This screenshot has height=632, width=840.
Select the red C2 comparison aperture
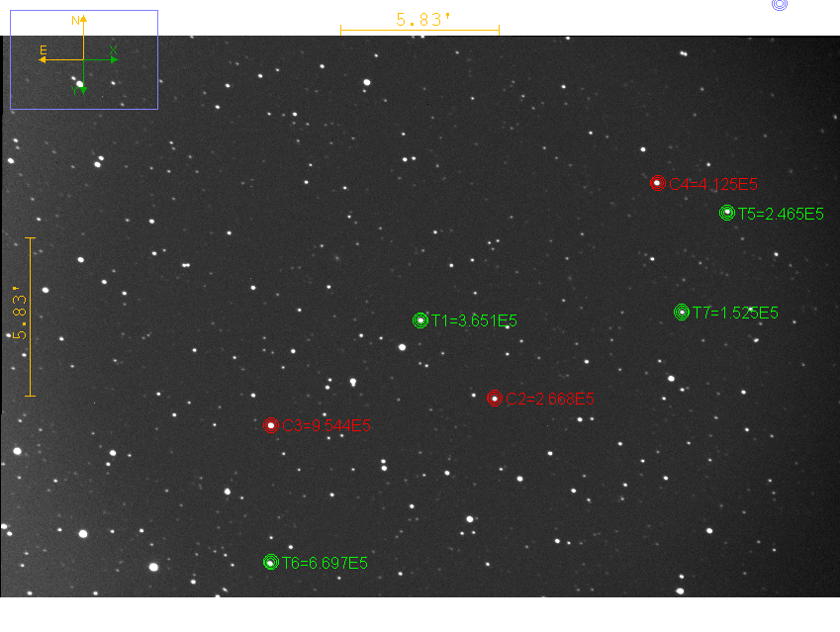pos(495,399)
